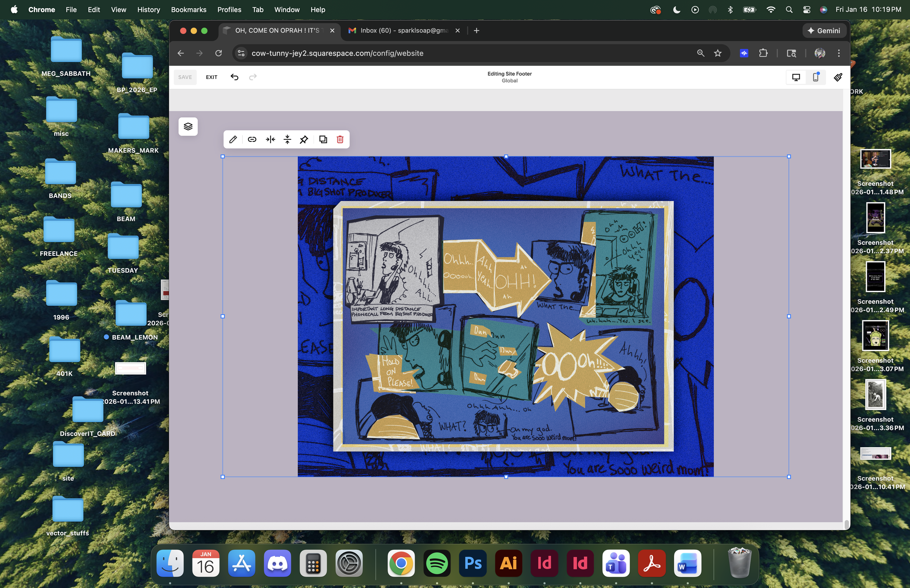Open site styles paintbrush icon

coord(838,77)
